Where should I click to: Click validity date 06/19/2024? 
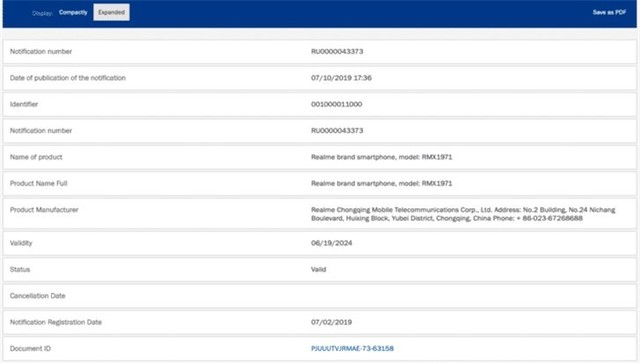pyautogui.click(x=331, y=243)
